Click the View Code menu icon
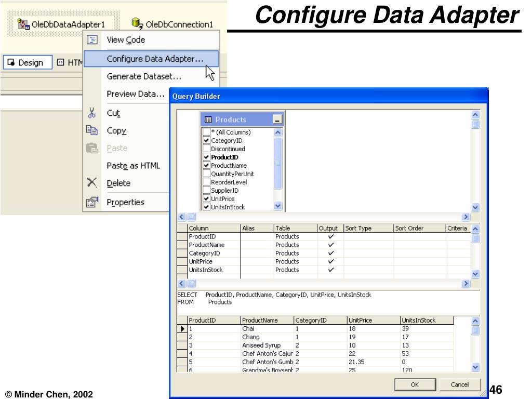This screenshot has height=399, width=532. [92, 39]
